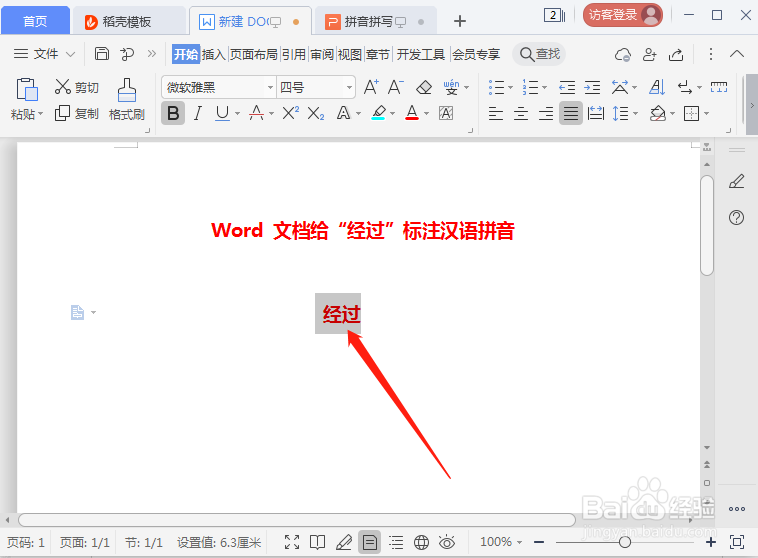Open a new tab with plus button
Screen dimensions: 758x558
[460, 21]
